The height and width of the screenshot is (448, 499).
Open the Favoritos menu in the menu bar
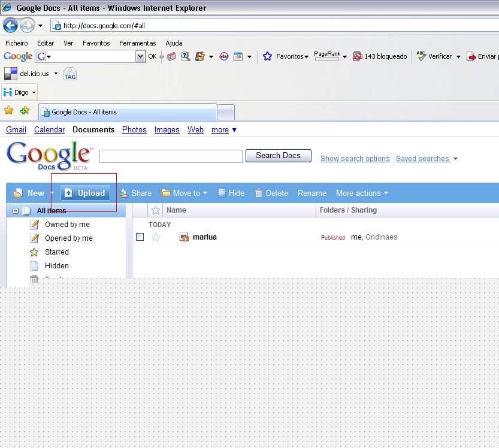click(x=96, y=43)
